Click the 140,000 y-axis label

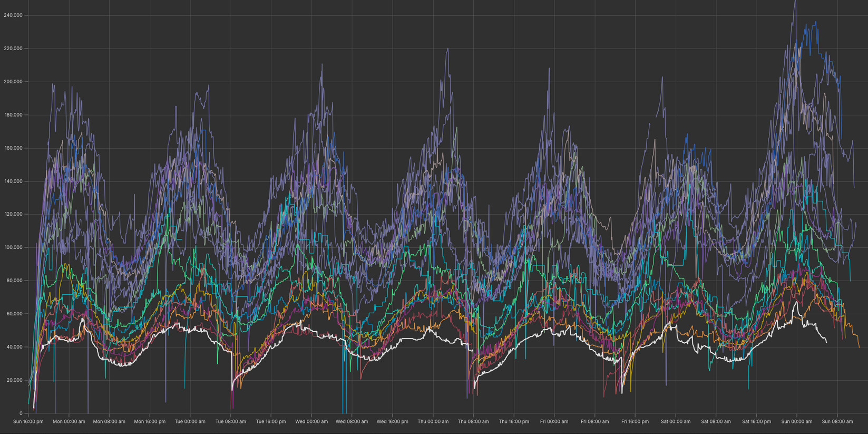[13, 181]
